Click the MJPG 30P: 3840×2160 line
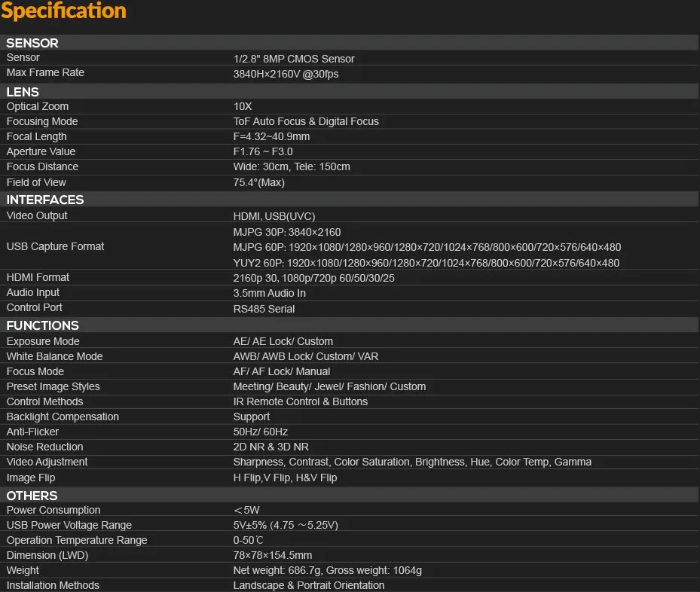 click(x=287, y=232)
